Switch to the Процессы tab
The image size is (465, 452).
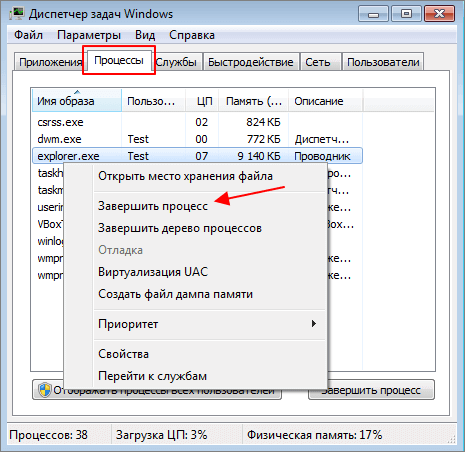pos(119,60)
